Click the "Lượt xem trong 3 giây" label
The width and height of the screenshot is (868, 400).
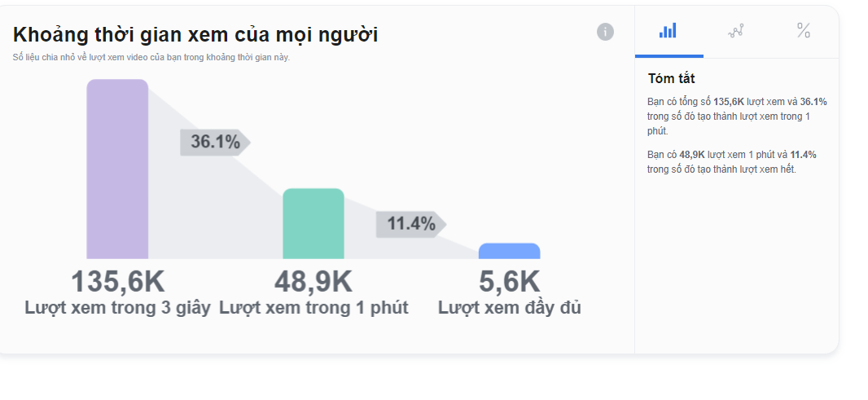pos(117,308)
